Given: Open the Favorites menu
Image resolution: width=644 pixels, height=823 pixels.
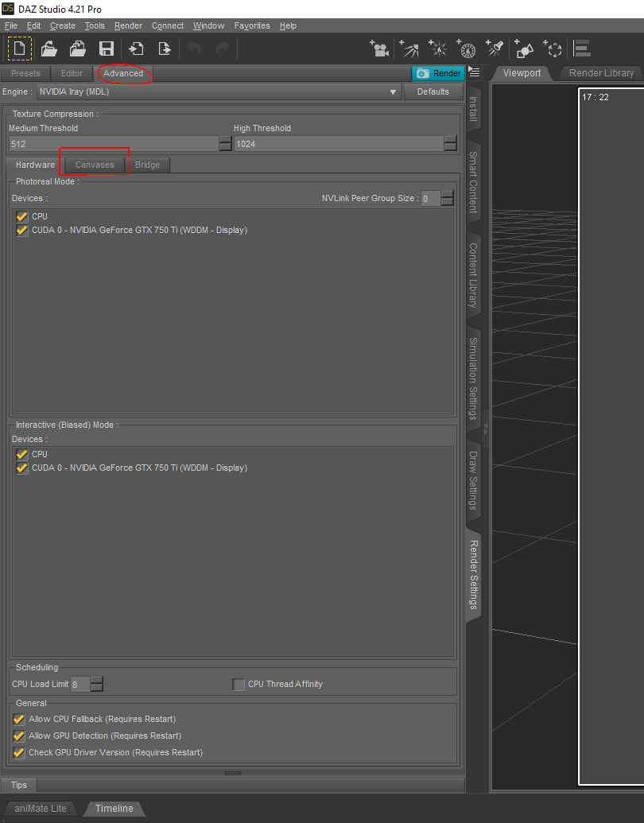Looking at the screenshot, I should [x=252, y=25].
